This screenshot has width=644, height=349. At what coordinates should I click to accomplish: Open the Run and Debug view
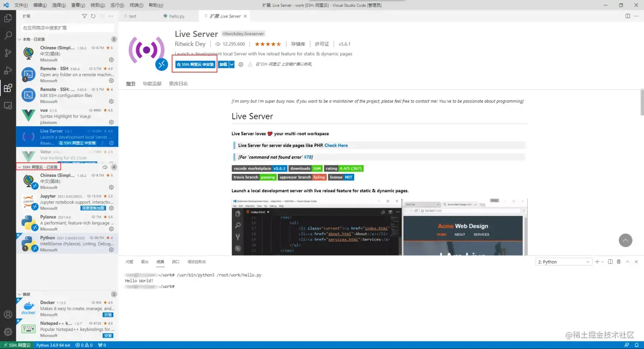[8, 70]
